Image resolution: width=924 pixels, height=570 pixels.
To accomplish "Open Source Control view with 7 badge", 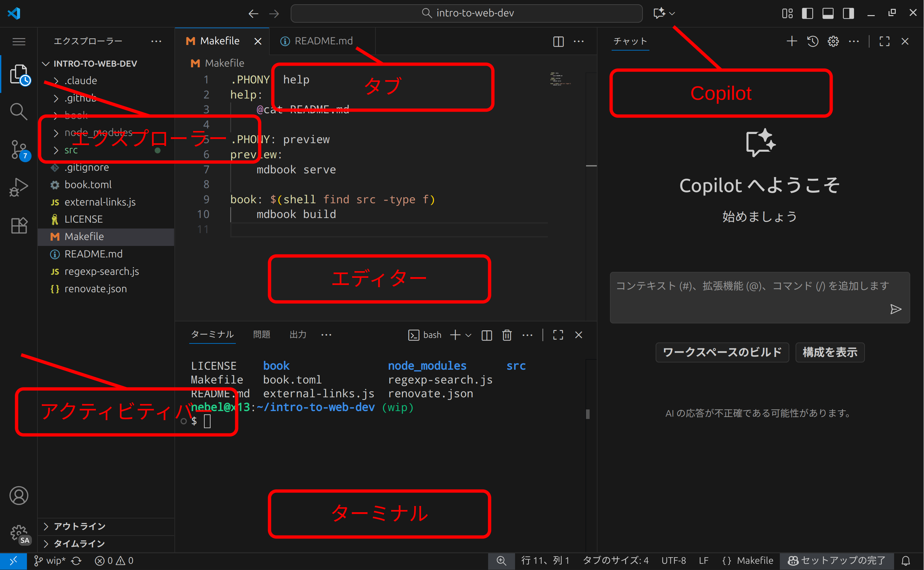I will (18, 149).
